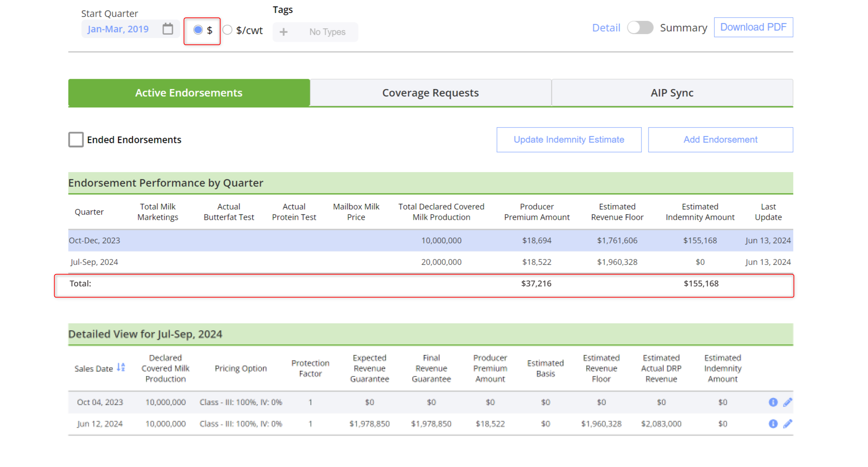Click Estimated Revenue Floor header in quarter table

pos(617,212)
